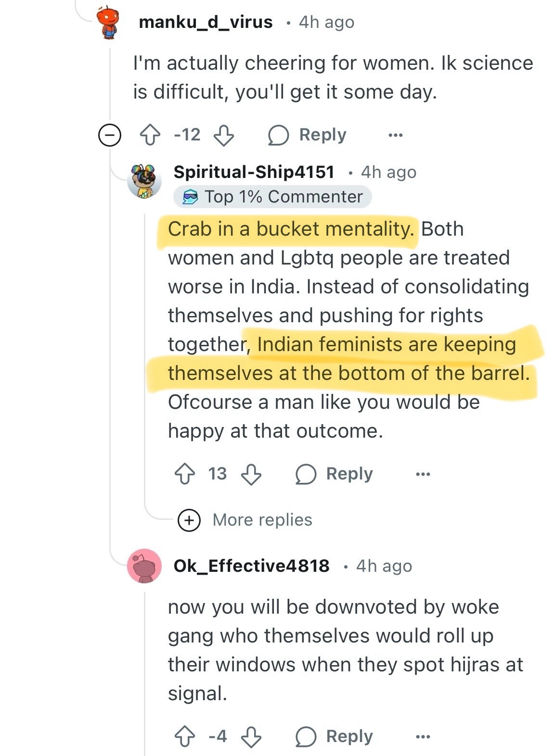The width and height of the screenshot is (554, 756).
Task: Collapse the manku_d_virus comment thread
Action: pyautogui.click(x=109, y=136)
